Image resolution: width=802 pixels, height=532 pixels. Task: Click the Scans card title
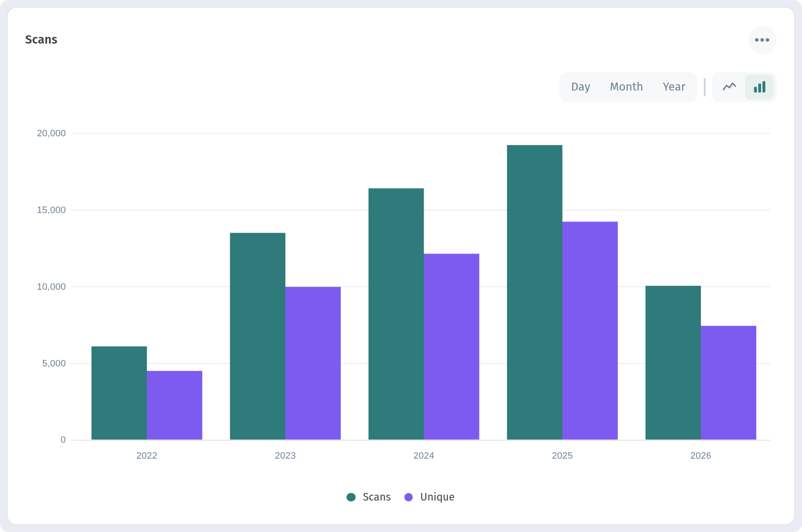tap(41, 39)
